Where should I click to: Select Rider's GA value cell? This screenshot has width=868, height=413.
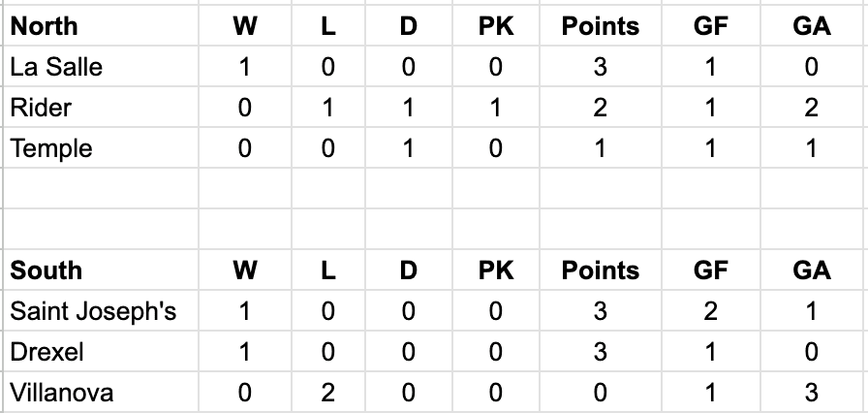coord(811,108)
